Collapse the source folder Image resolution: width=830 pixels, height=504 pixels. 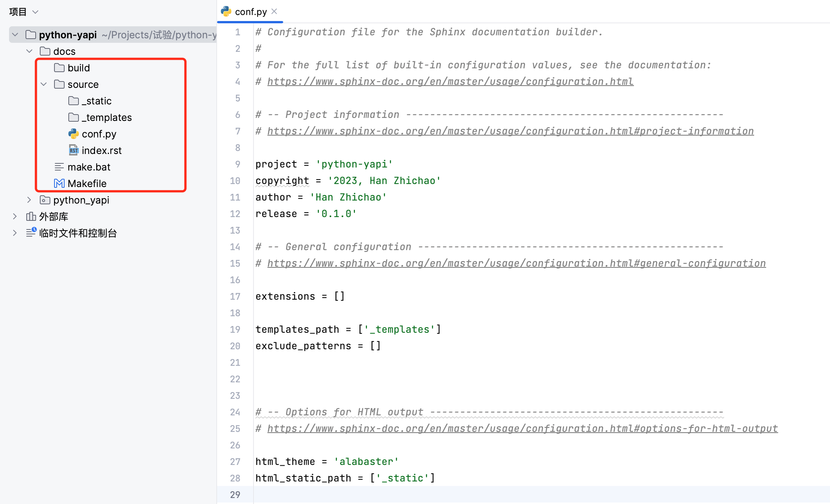[44, 85]
